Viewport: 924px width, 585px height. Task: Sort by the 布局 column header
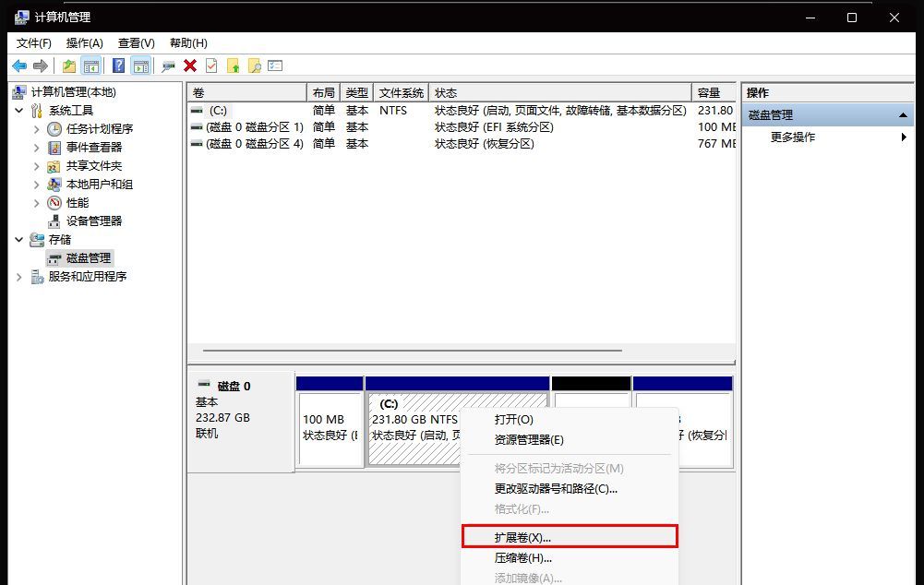323,92
